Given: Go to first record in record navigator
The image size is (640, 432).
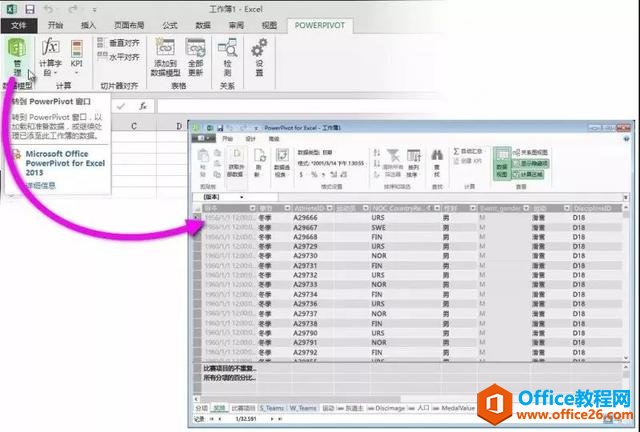Looking at the screenshot, I should coord(211,419).
